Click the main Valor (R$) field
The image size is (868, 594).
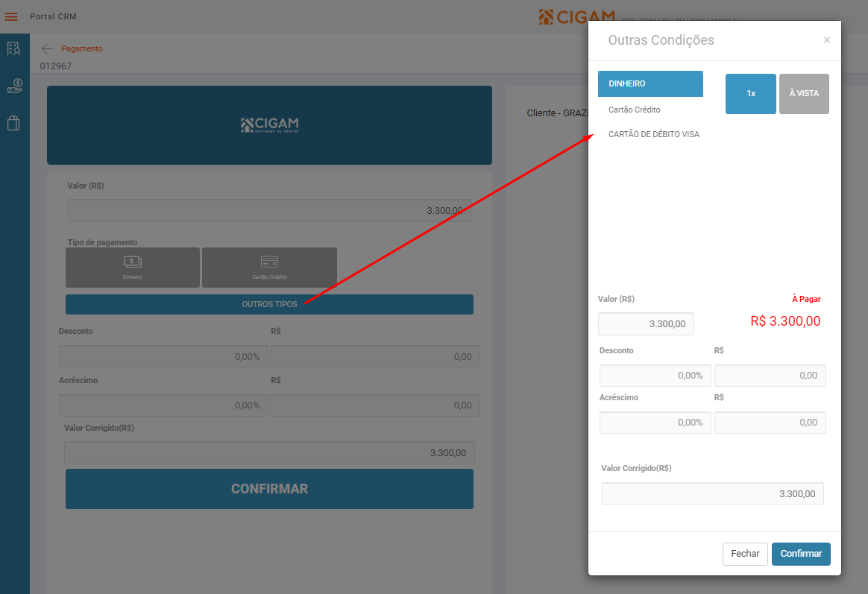pos(270,211)
